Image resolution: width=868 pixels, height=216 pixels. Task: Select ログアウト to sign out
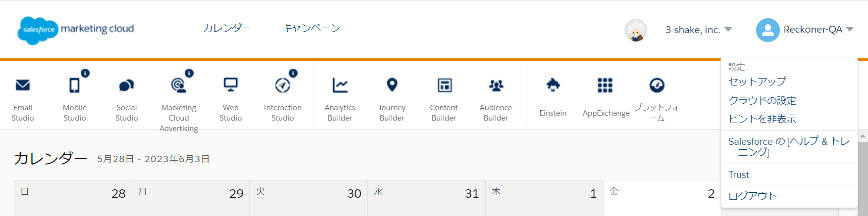[753, 196]
